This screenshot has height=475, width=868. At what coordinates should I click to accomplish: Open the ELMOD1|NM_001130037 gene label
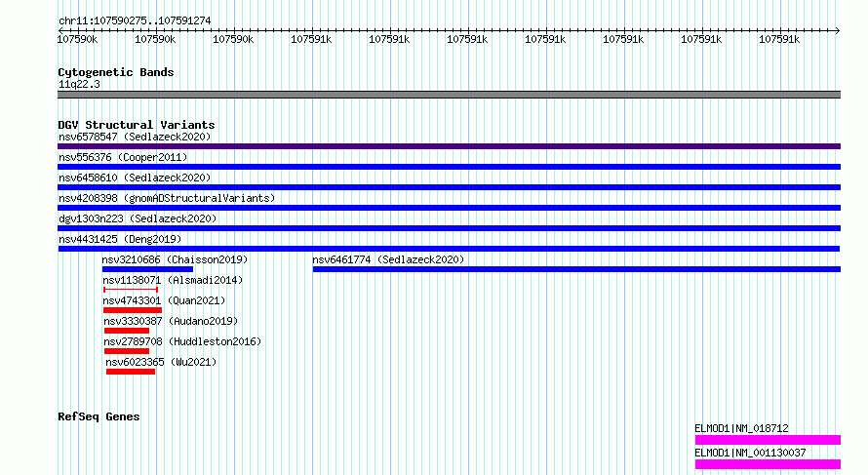(x=750, y=453)
